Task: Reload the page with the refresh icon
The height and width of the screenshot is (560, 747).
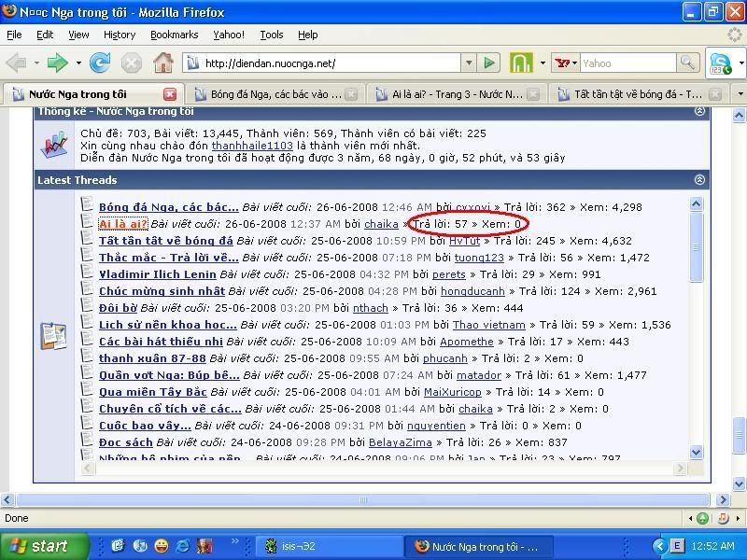Action: click(100, 63)
